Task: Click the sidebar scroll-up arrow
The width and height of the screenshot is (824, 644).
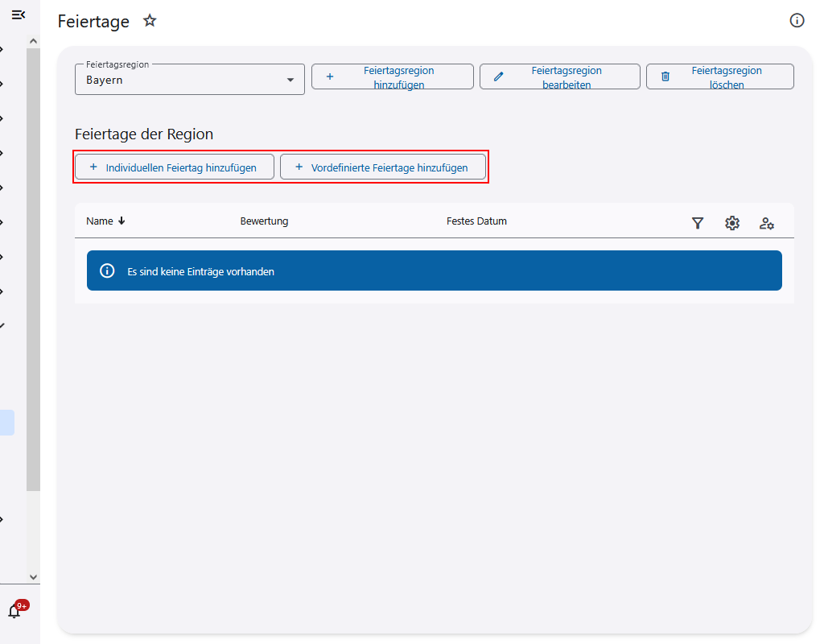Action: click(x=33, y=41)
